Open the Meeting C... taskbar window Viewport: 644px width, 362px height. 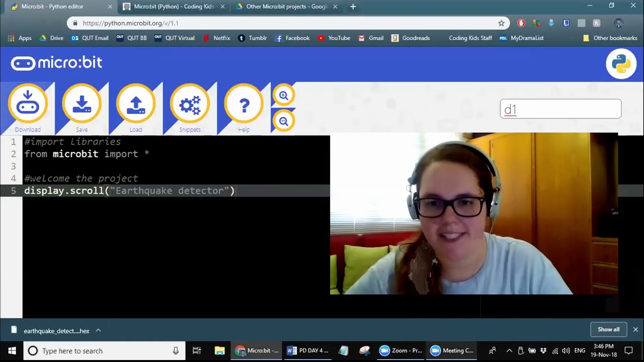(x=452, y=350)
